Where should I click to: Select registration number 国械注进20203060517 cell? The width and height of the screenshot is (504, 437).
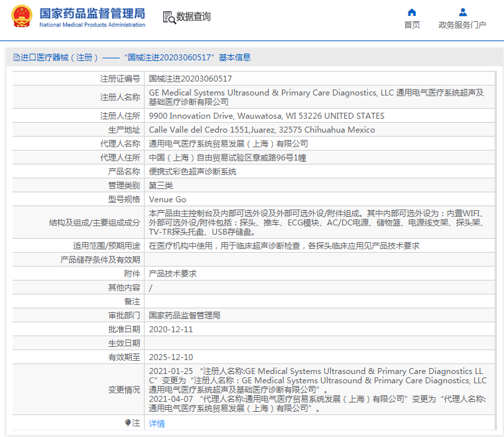click(190, 79)
